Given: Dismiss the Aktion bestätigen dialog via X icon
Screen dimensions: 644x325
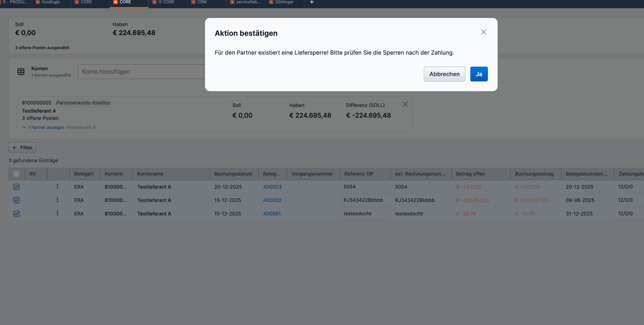Looking at the screenshot, I should coord(483,31).
